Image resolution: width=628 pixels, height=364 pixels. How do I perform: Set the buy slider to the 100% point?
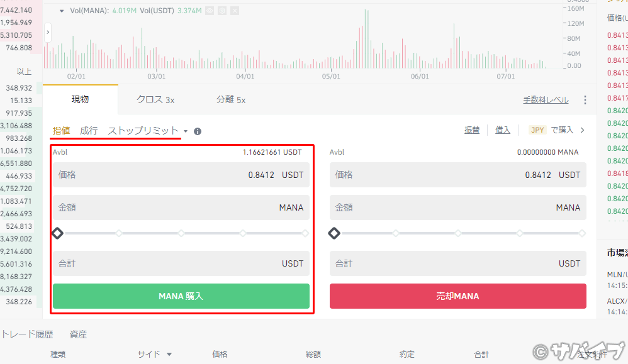point(305,233)
